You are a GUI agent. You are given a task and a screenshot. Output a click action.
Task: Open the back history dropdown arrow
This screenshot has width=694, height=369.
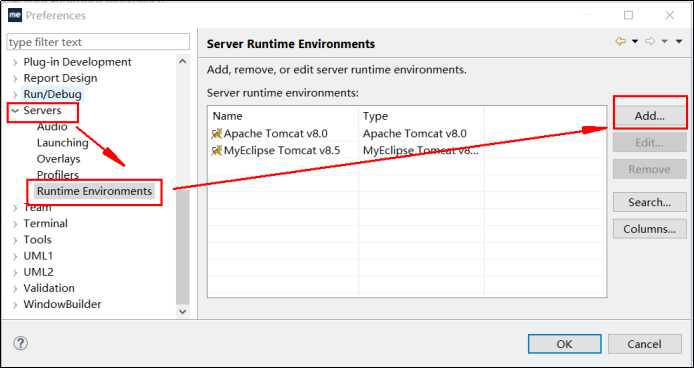[635, 42]
